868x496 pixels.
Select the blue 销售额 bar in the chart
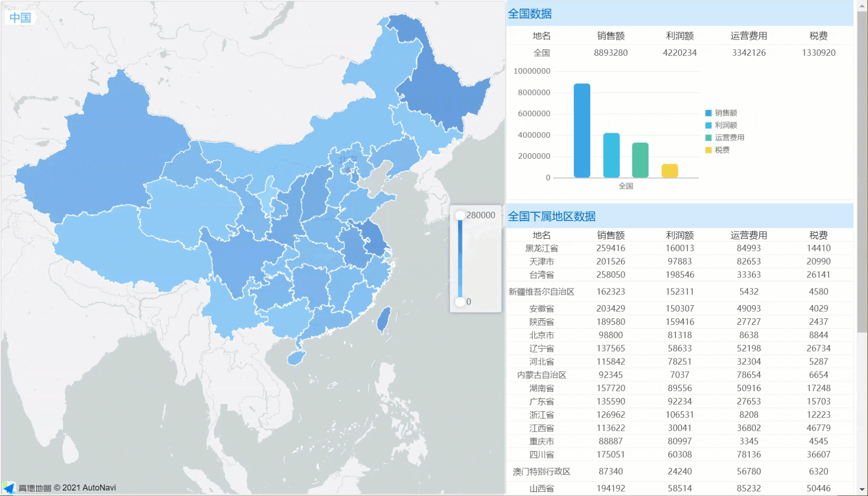(582, 131)
